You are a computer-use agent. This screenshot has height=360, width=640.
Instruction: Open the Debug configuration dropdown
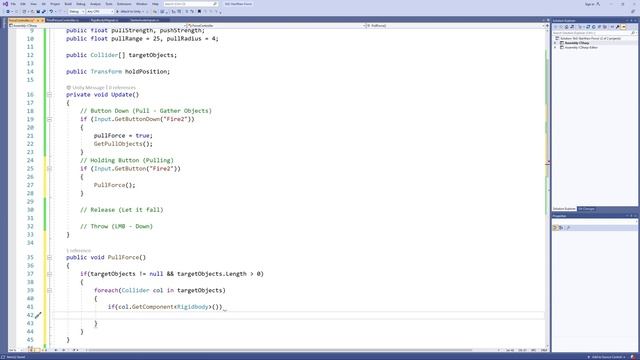point(76,11)
